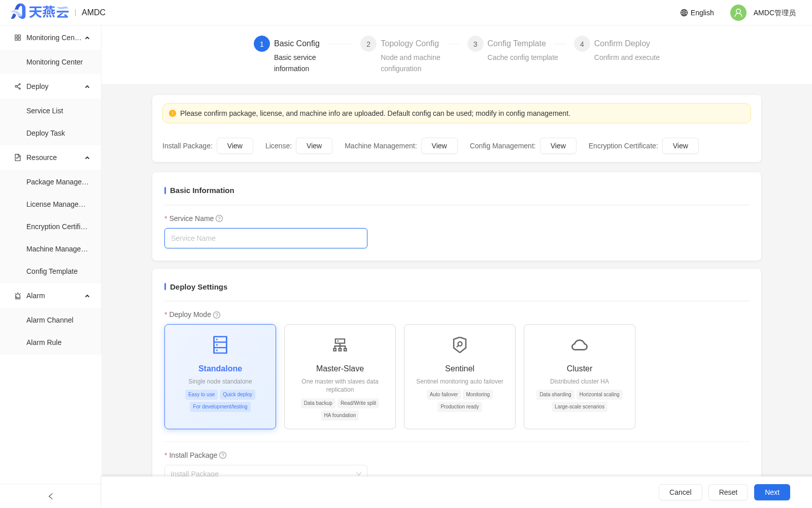Click step 3 circle Config Template
This screenshot has height=508, width=812.
475,44
